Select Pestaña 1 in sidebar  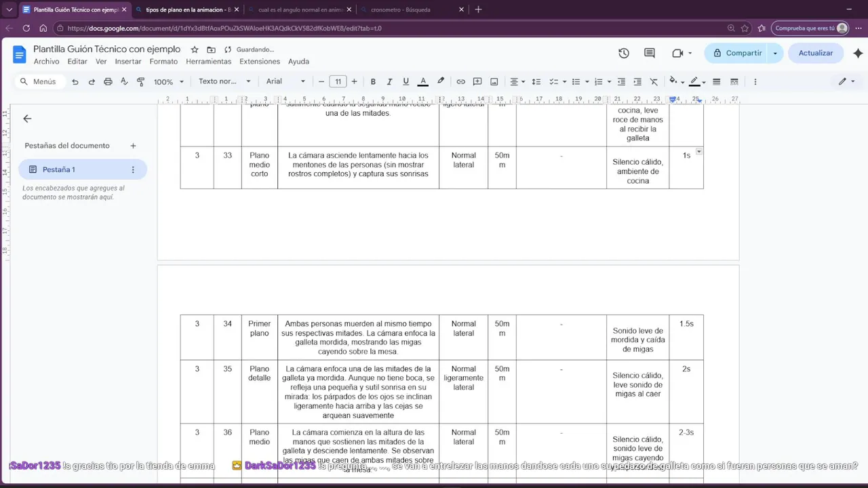tap(83, 169)
